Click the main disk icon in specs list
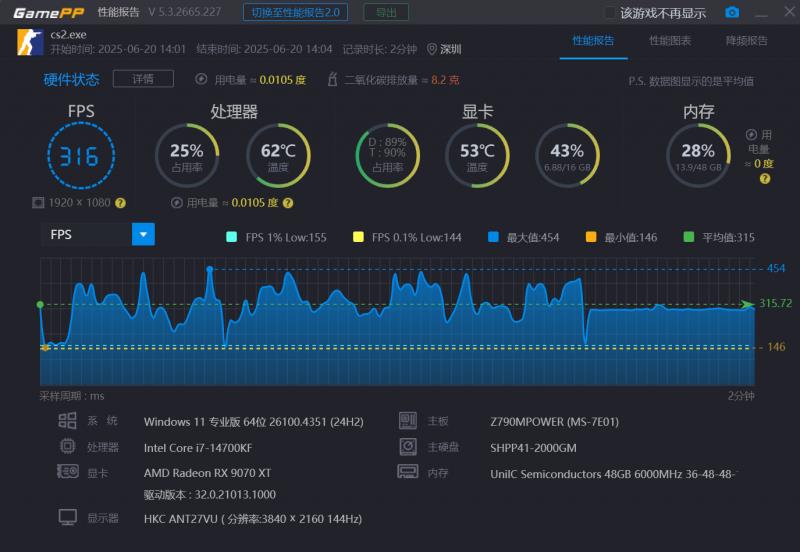The width and height of the screenshot is (800, 552). pos(408,446)
